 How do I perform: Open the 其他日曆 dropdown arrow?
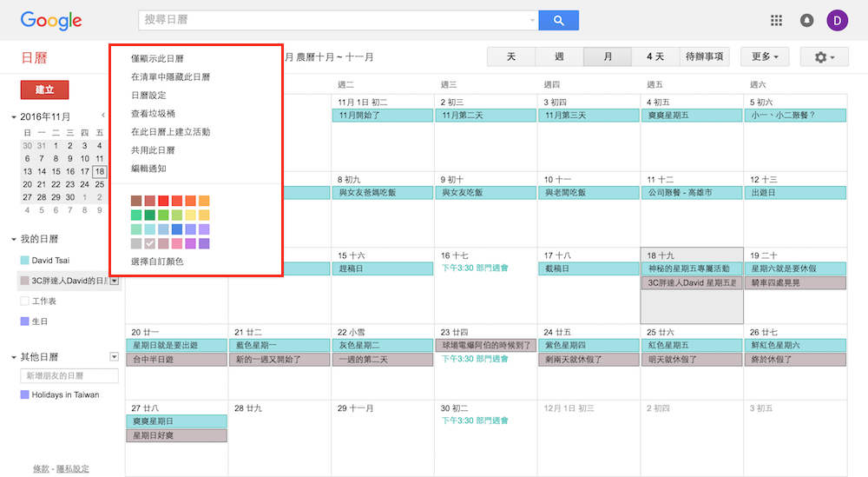coord(114,356)
